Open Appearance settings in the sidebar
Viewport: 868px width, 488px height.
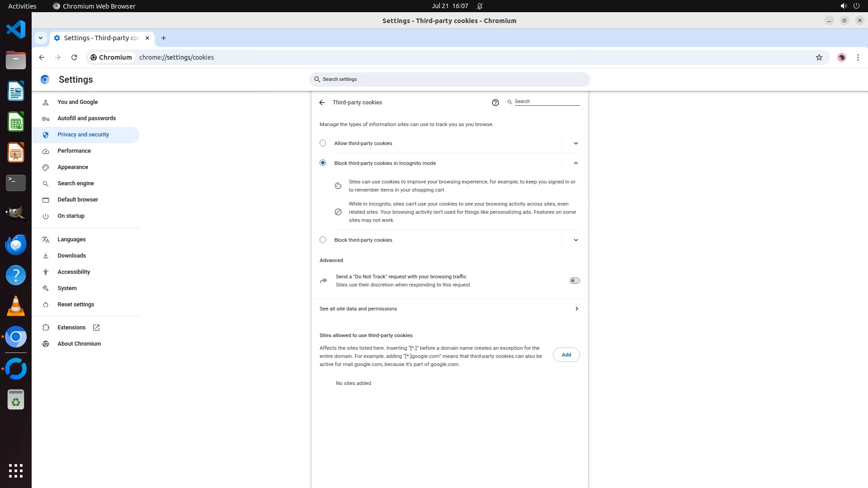click(x=73, y=167)
